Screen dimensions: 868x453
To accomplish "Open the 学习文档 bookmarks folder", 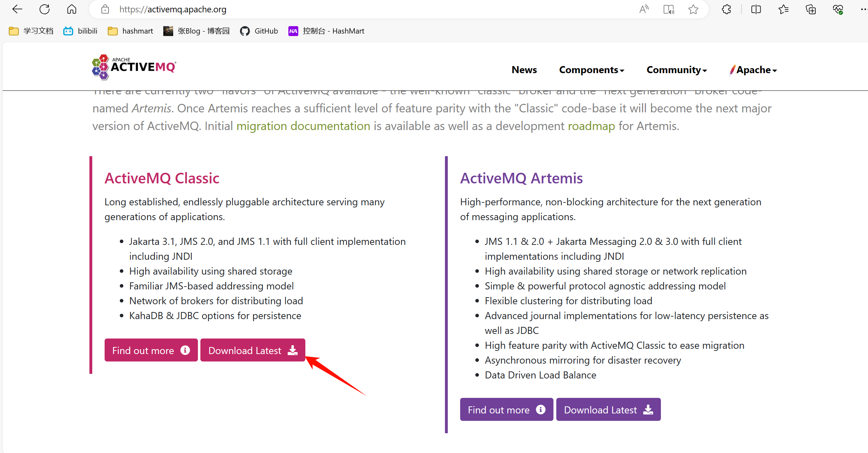I will click(x=31, y=31).
